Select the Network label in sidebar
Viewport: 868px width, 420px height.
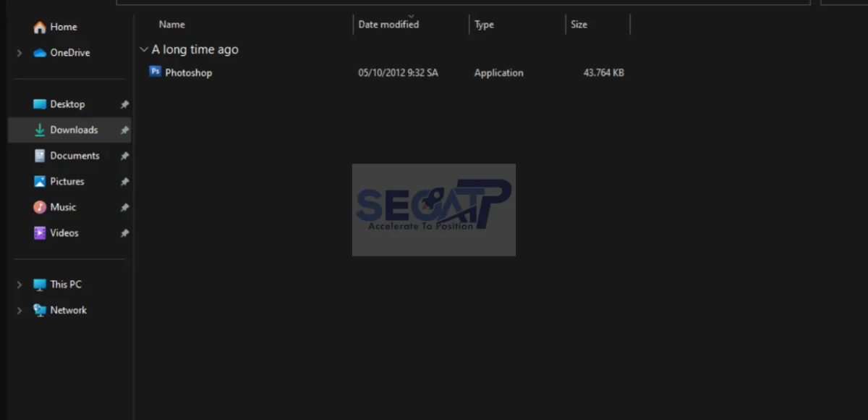point(68,310)
